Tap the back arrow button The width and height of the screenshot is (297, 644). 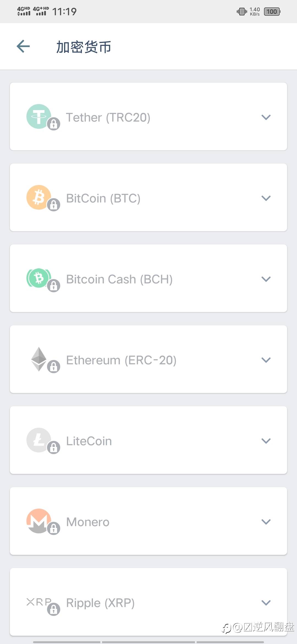point(23,46)
